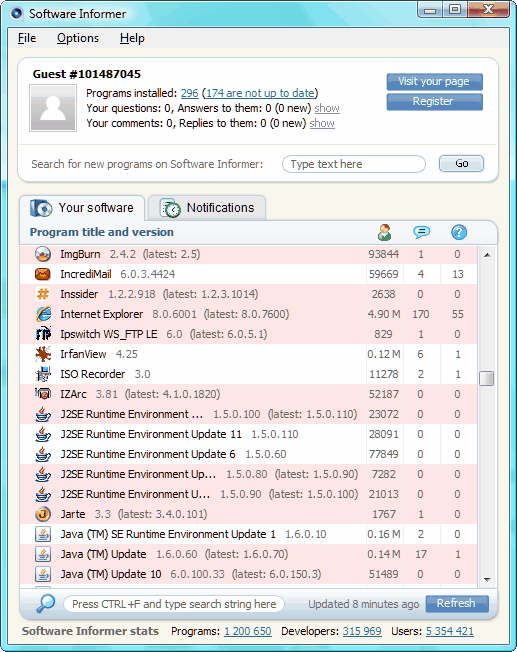Screen dimensions: 517x652
Task: Click the Java (TM) Update 10 icon
Action: pos(43,574)
